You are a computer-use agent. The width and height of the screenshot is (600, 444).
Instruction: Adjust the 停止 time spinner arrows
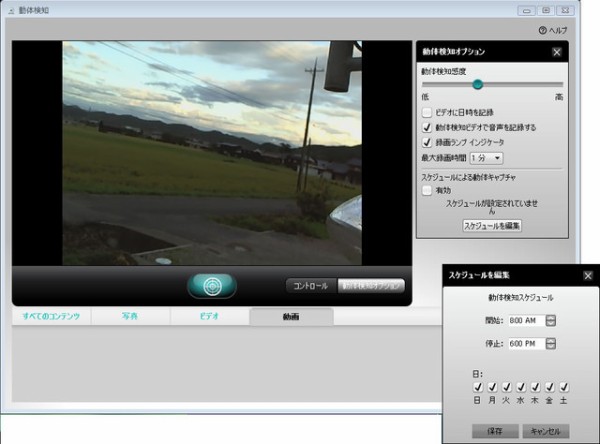click(551, 343)
